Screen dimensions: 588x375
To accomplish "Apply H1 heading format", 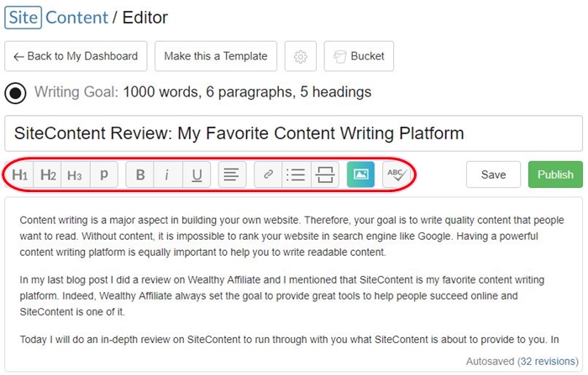I will pyautogui.click(x=19, y=174).
